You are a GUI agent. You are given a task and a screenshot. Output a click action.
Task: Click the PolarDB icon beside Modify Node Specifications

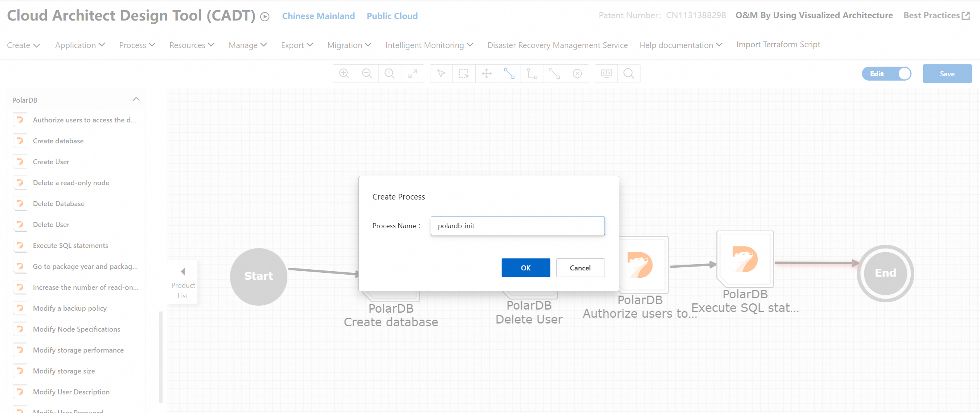(x=20, y=329)
